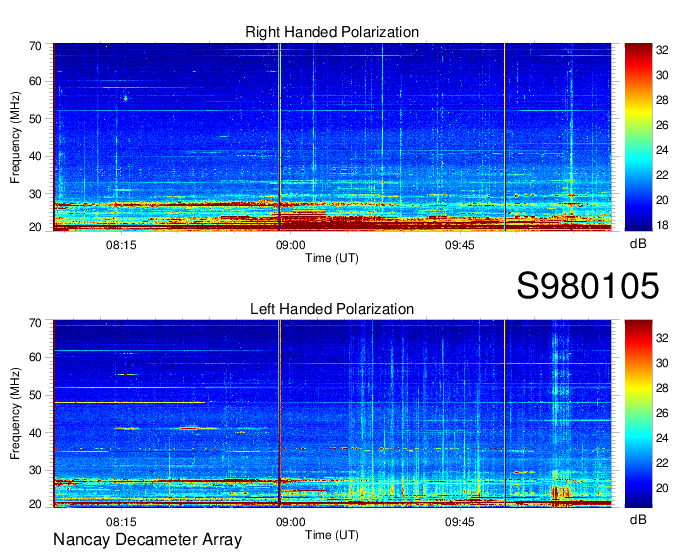680x552 pixels.
Task: Click the 08:15 tick label on top plot
Action: pyautogui.click(x=121, y=245)
